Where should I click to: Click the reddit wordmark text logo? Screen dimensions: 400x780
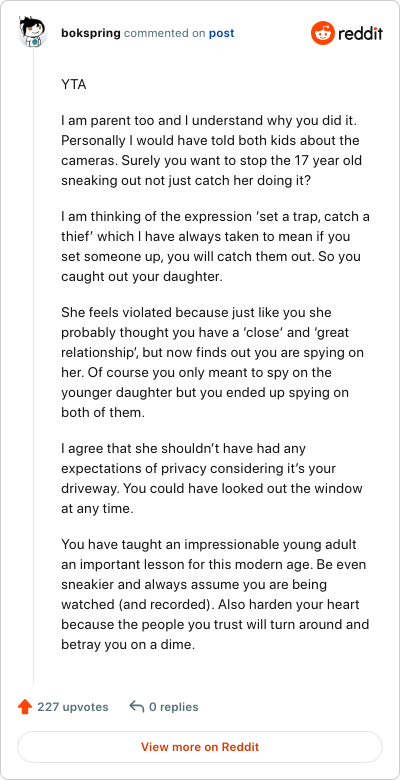360,34
